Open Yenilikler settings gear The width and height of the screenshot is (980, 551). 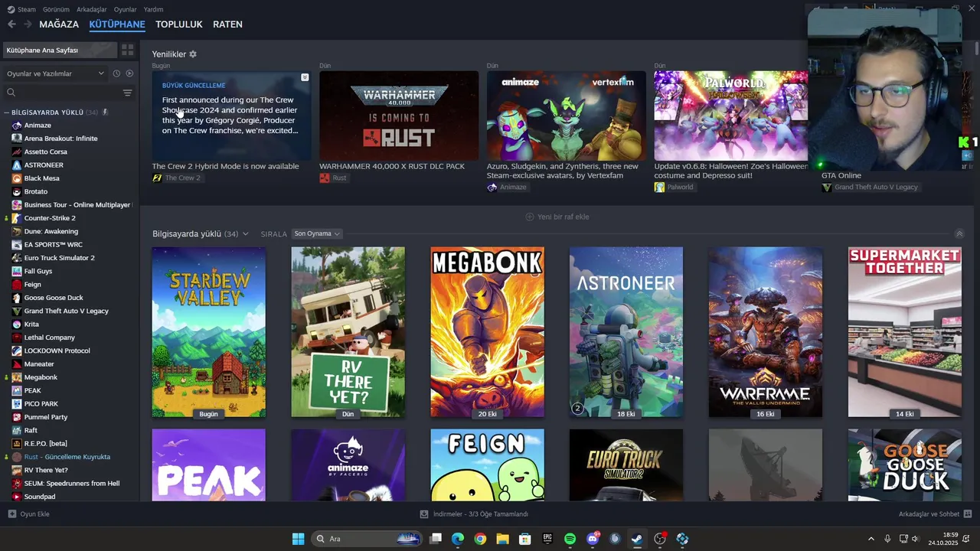[193, 54]
